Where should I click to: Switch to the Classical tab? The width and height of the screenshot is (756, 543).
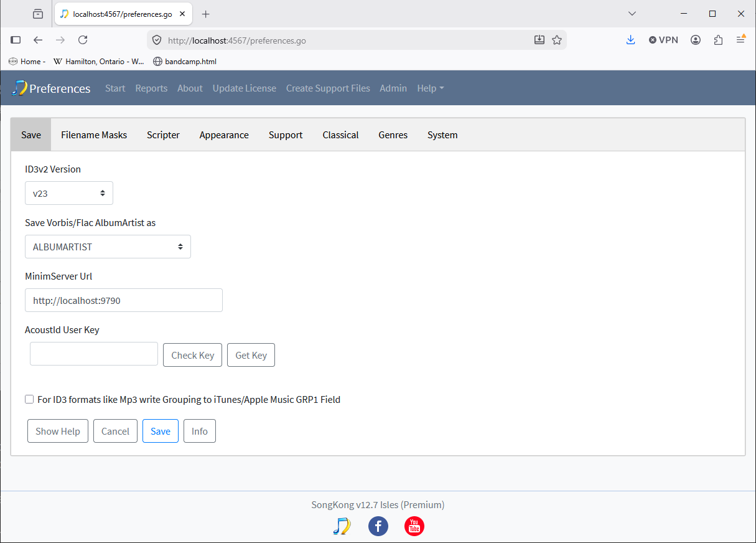click(x=340, y=135)
